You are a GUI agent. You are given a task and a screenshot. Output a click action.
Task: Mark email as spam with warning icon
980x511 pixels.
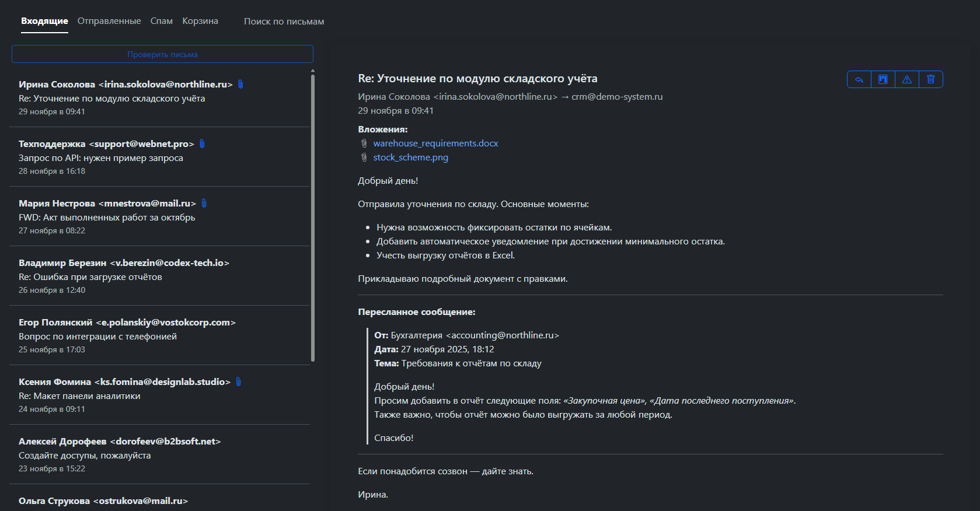pos(907,79)
